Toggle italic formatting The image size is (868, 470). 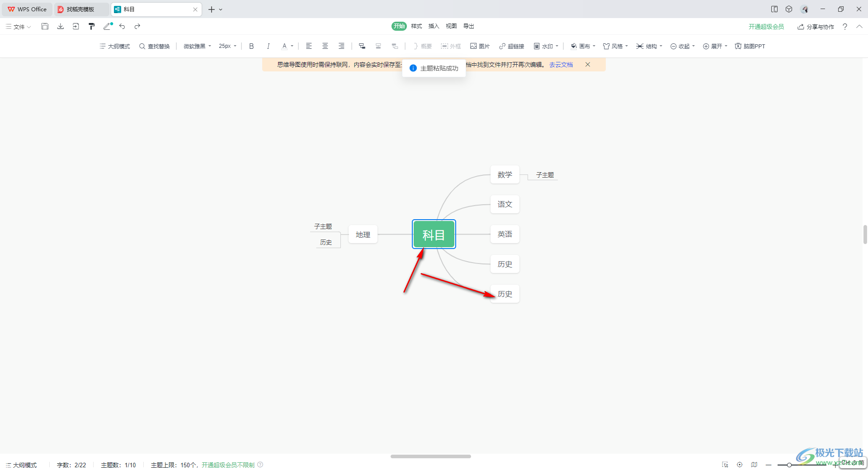(x=268, y=46)
